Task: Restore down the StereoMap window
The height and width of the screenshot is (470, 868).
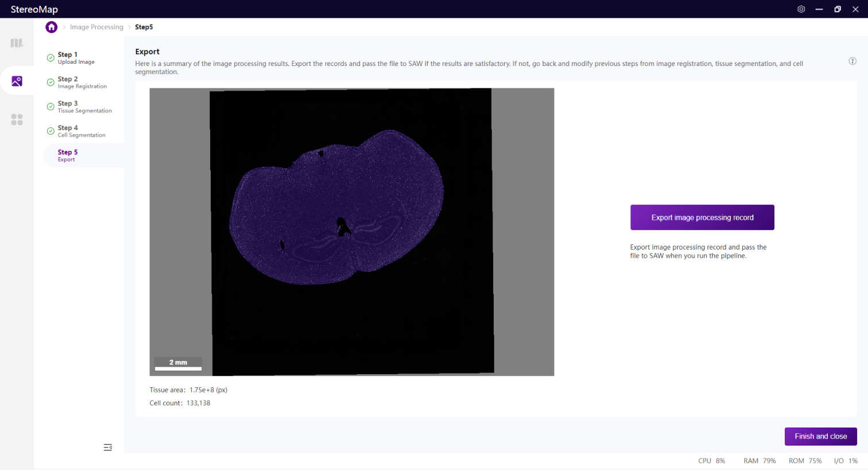Action: click(x=838, y=9)
